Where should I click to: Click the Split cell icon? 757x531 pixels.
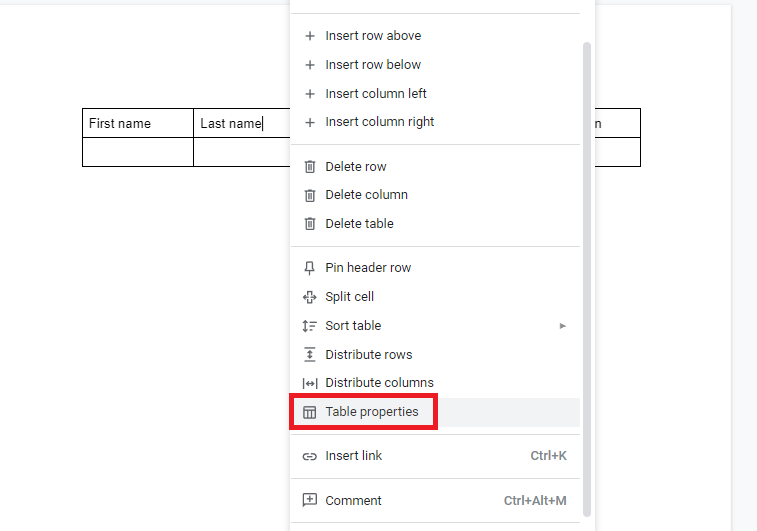coord(309,297)
